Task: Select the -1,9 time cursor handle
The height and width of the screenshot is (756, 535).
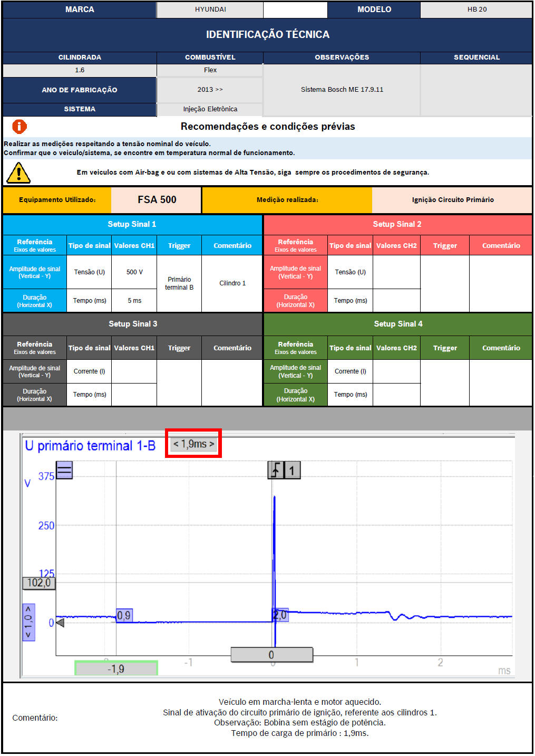Action: (116, 669)
